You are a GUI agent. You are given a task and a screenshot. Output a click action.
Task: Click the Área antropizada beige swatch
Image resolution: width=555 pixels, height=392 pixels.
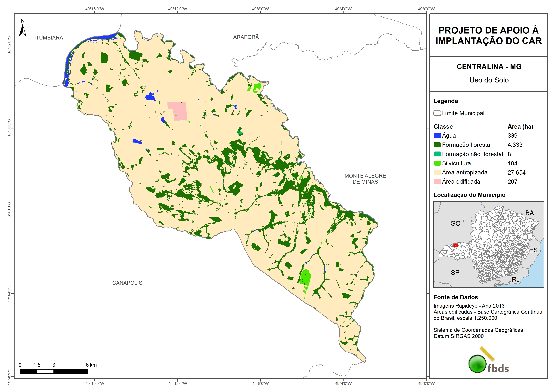437,173
